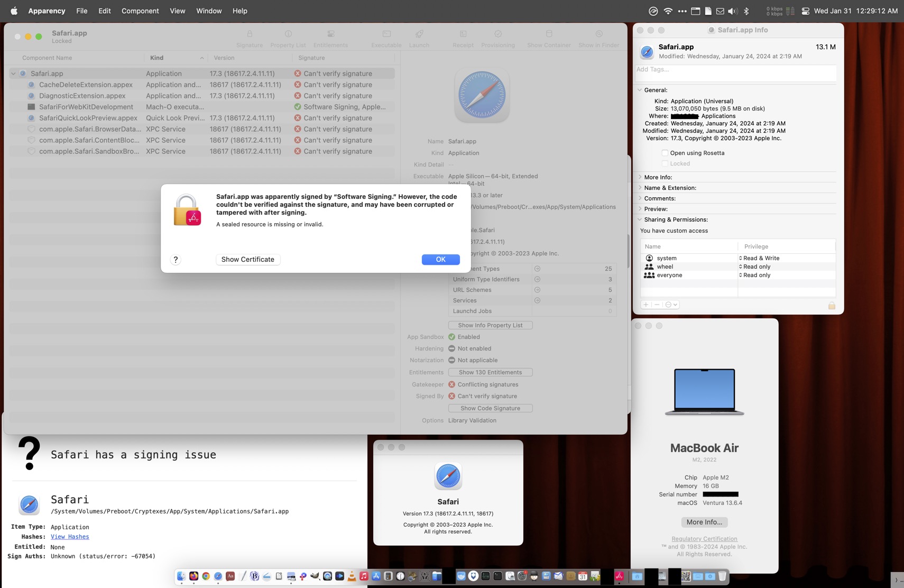The width and height of the screenshot is (904, 588).
Task: Change the everyone privilege popup
Action: [x=755, y=275]
